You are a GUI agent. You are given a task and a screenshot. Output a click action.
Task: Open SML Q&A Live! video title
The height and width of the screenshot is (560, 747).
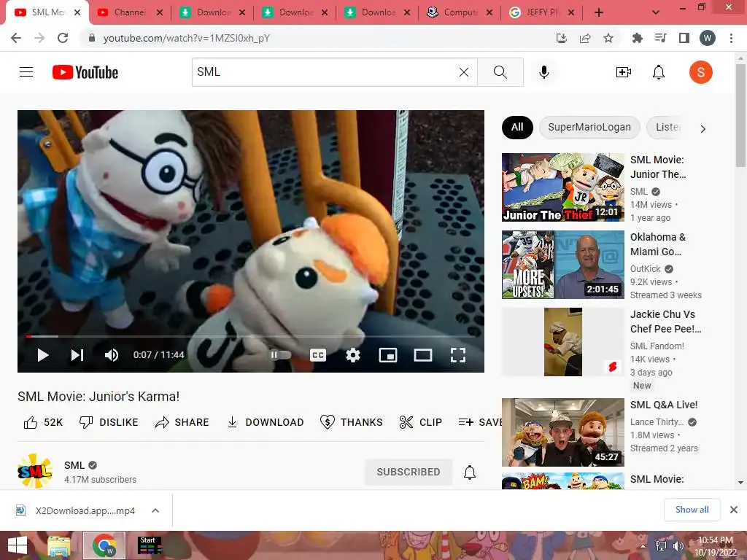pyautogui.click(x=664, y=405)
